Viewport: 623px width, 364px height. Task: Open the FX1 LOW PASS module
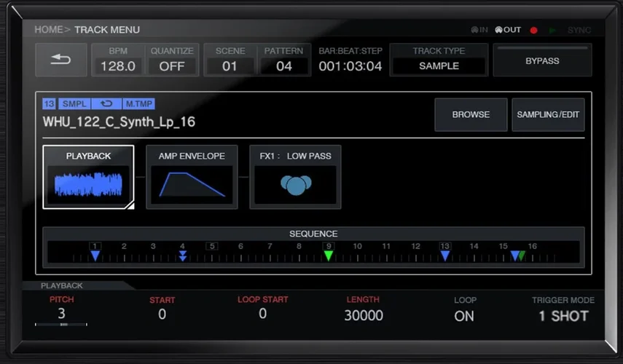click(295, 177)
